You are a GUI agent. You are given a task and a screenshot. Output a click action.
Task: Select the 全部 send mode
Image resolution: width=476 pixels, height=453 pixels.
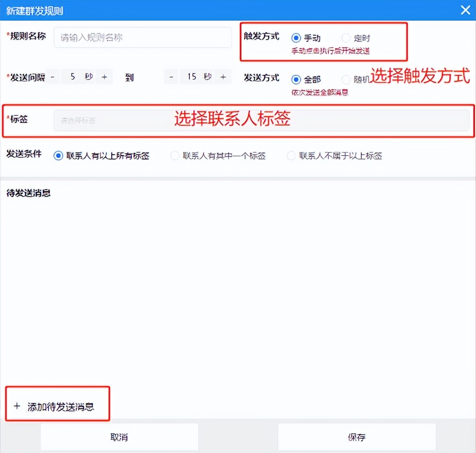click(296, 79)
